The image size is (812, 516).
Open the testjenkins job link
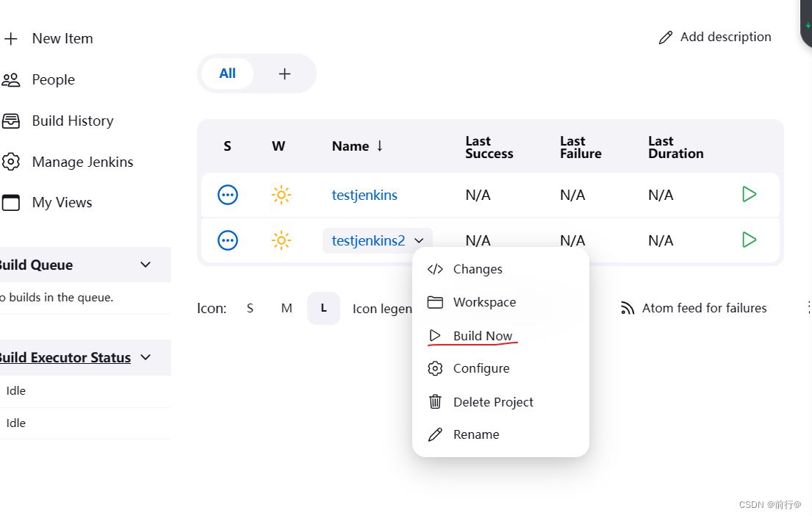tap(364, 196)
